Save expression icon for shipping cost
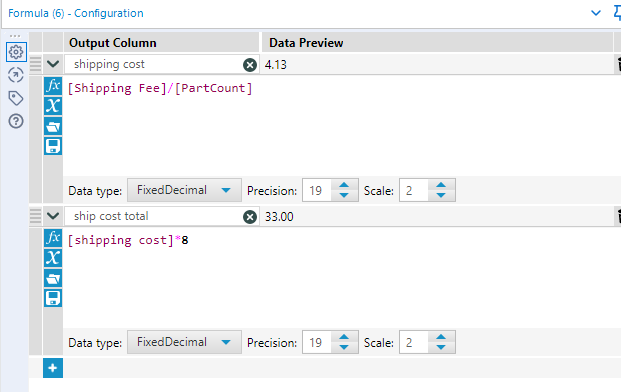This screenshot has width=621, height=392. click(x=53, y=146)
